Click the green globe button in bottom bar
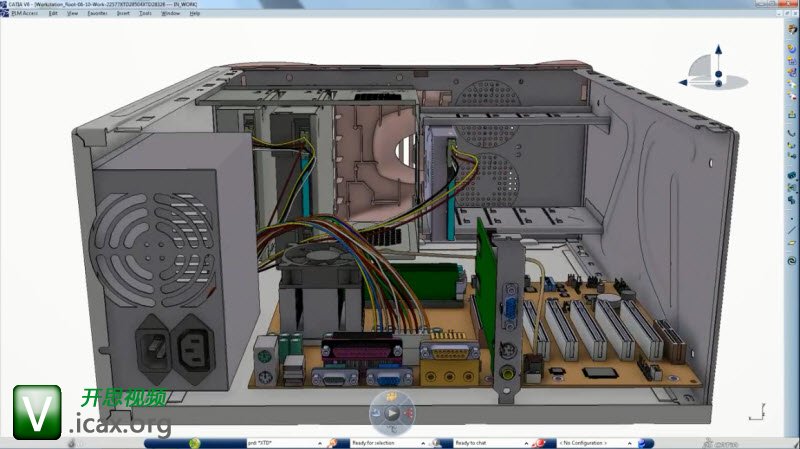The image size is (800, 449). (x=194, y=443)
